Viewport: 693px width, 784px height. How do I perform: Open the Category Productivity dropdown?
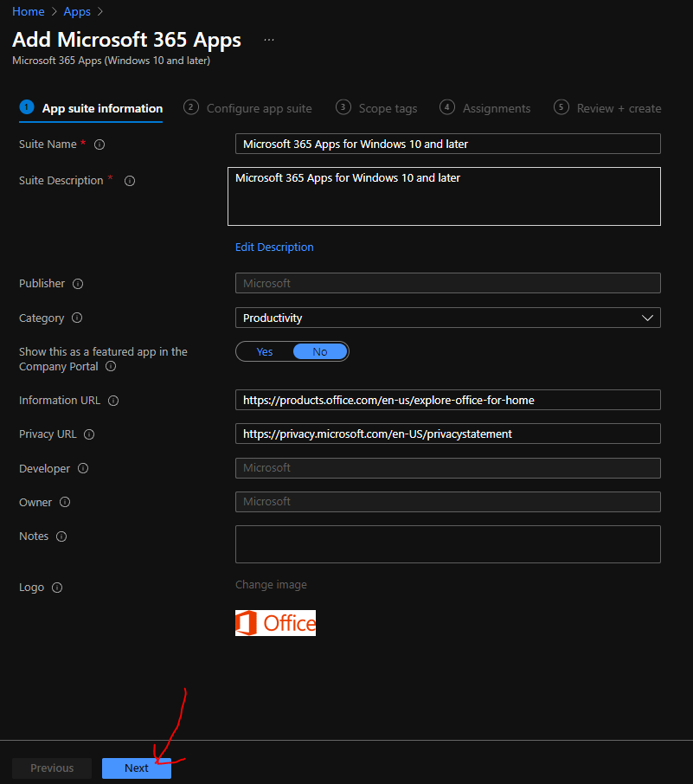click(448, 318)
